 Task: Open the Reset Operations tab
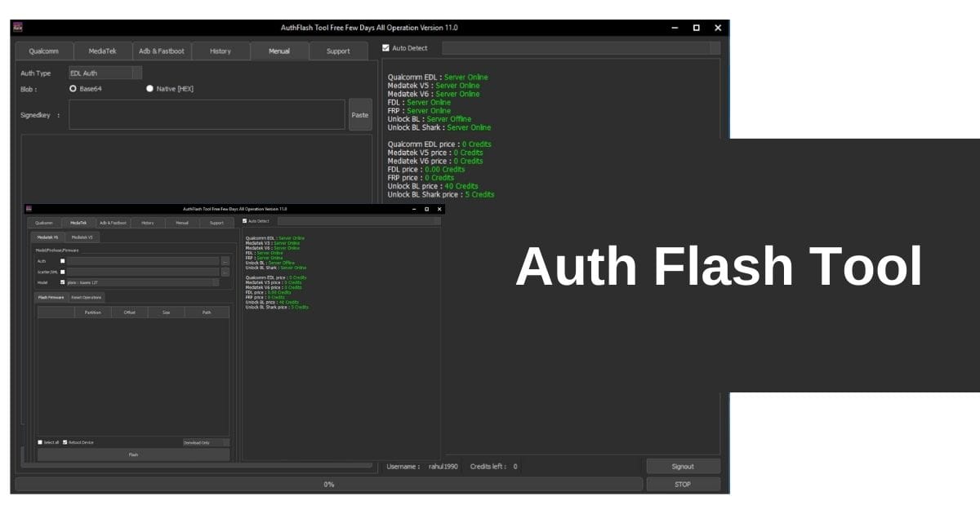pyautogui.click(x=87, y=298)
